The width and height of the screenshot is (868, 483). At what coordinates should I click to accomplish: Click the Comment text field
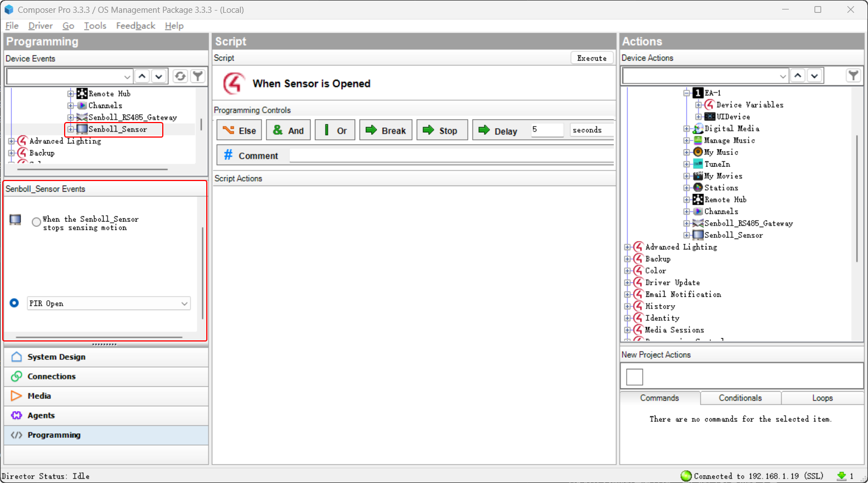[452, 155]
